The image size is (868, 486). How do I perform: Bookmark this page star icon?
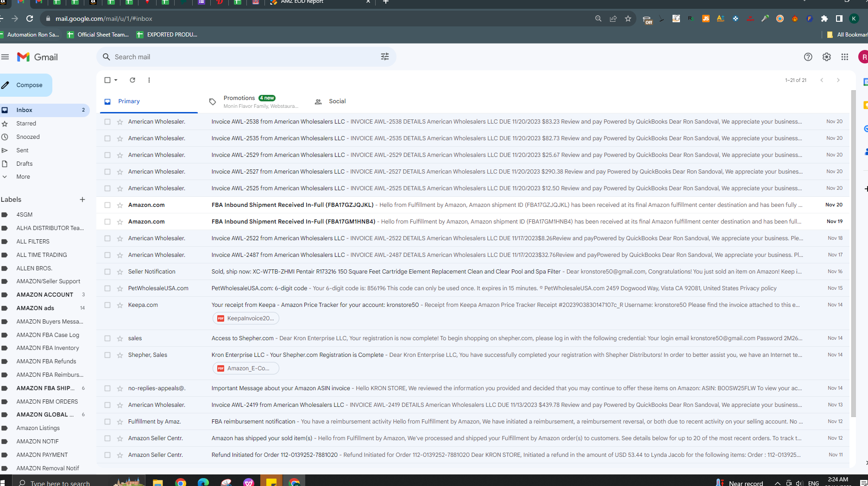(x=628, y=19)
